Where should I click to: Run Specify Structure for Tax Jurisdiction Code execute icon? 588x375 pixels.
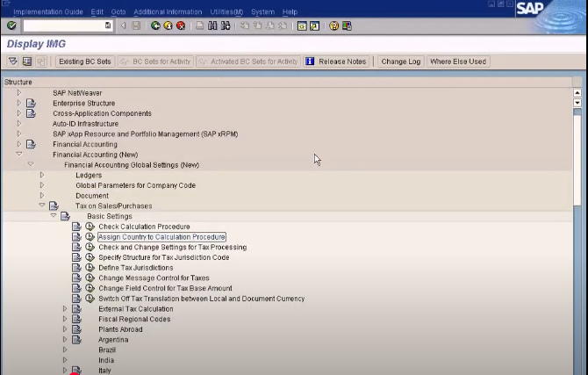click(90, 257)
